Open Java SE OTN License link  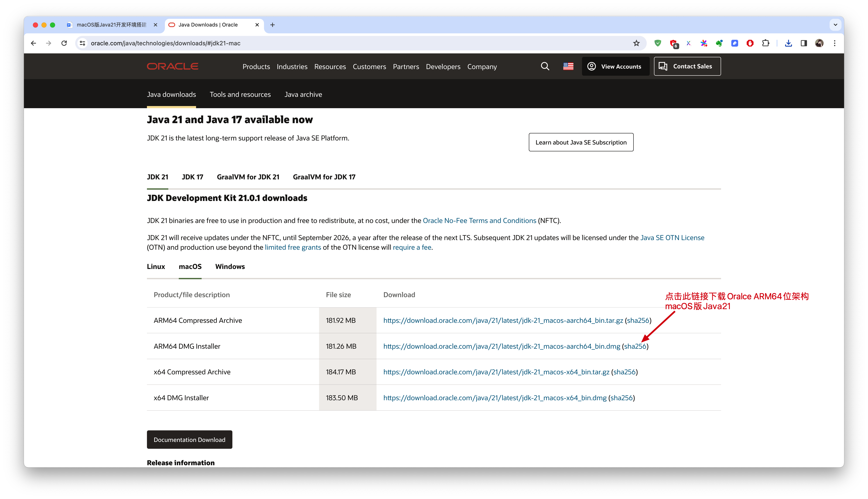coord(672,238)
